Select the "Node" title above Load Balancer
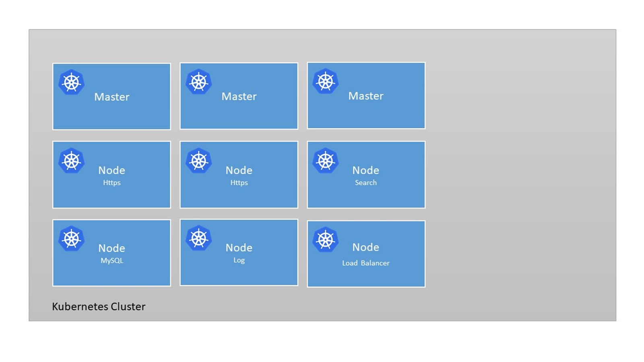This screenshot has width=644, height=362. (366, 247)
